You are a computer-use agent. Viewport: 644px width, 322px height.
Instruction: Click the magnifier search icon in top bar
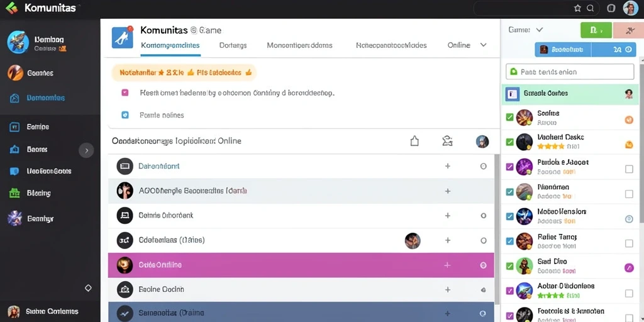click(590, 8)
